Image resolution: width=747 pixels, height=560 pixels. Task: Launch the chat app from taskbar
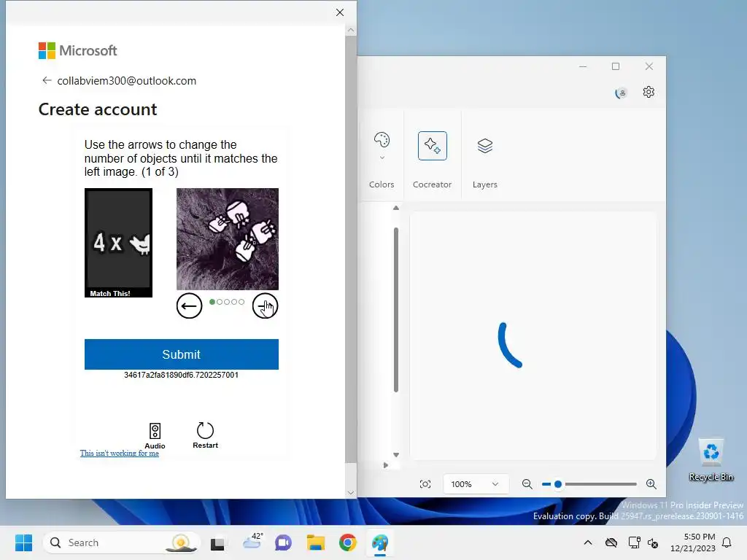click(284, 542)
